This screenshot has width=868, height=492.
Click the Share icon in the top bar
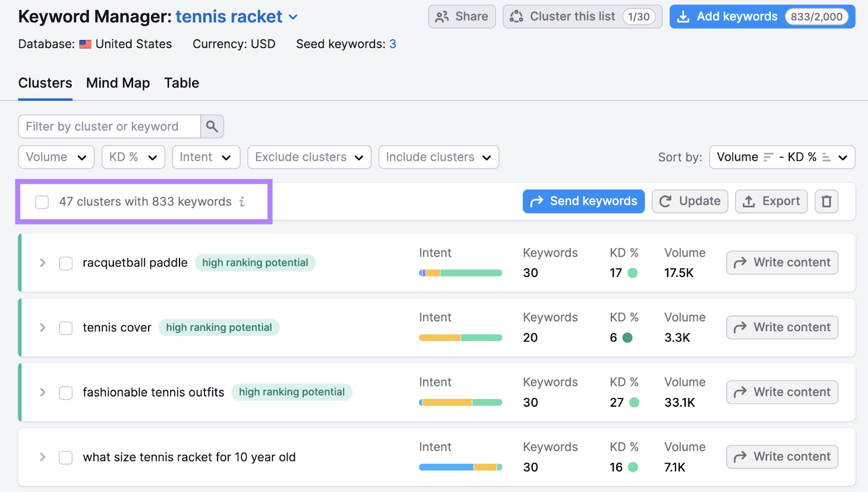442,16
